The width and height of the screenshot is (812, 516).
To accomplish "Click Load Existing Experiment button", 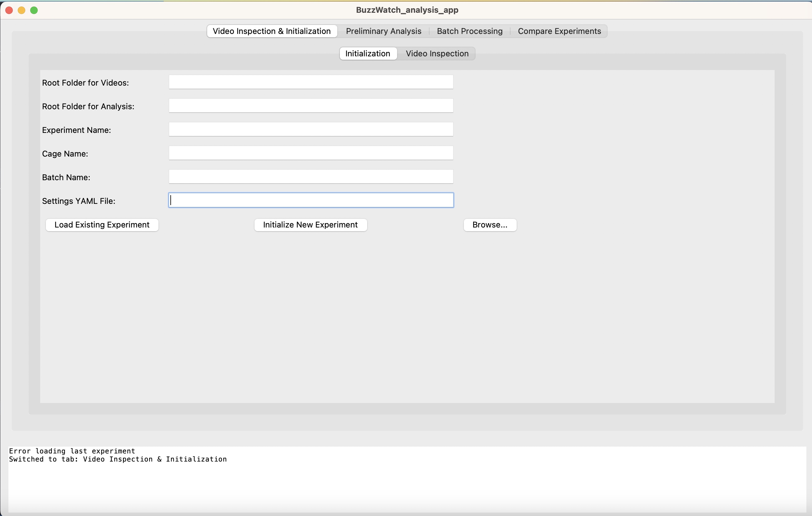I will (102, 225).
